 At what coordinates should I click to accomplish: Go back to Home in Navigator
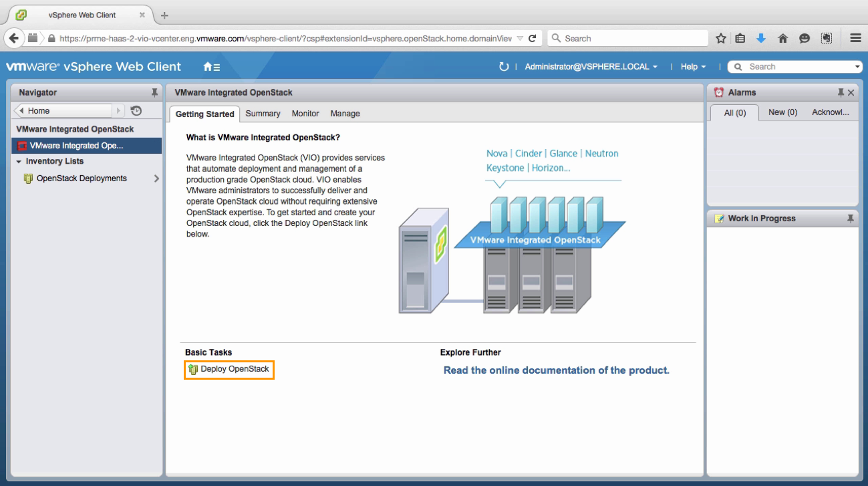63,111
